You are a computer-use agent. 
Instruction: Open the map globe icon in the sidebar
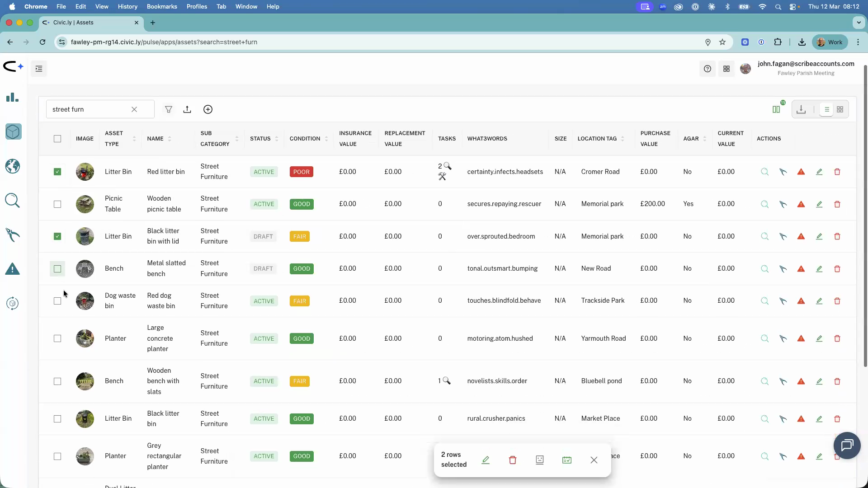pyautogui.click(x=13, y=166)
